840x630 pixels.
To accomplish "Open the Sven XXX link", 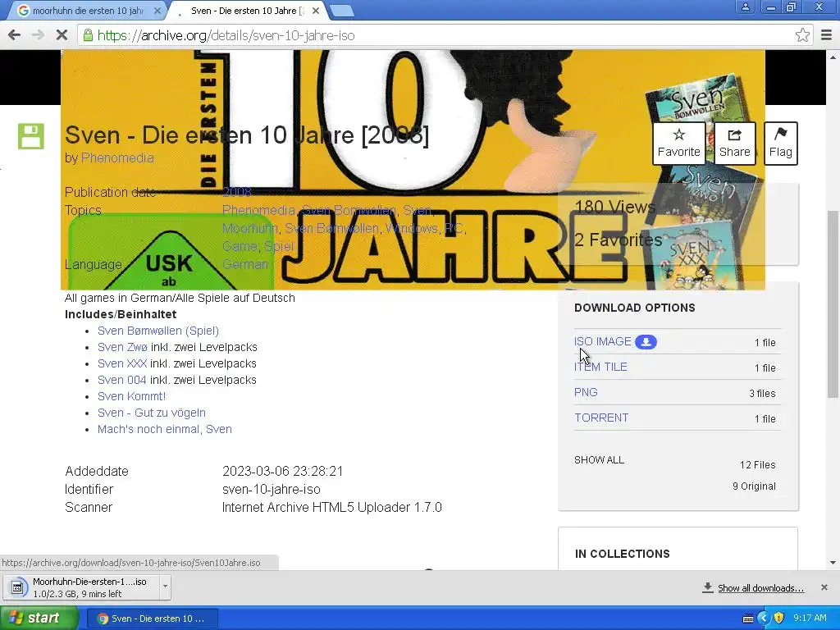I will pyautogui.click(x=121, y=363).
